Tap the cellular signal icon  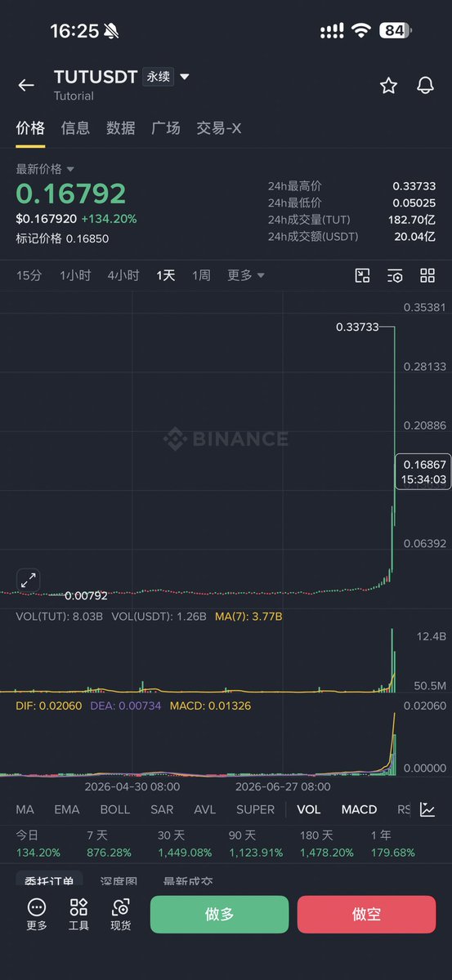(331, 31)
